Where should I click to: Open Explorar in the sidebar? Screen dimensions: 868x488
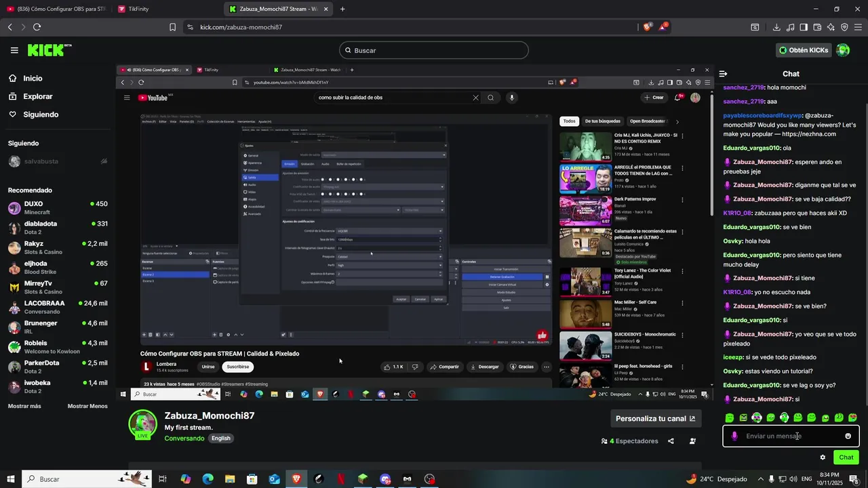click(x=38, y=96)
